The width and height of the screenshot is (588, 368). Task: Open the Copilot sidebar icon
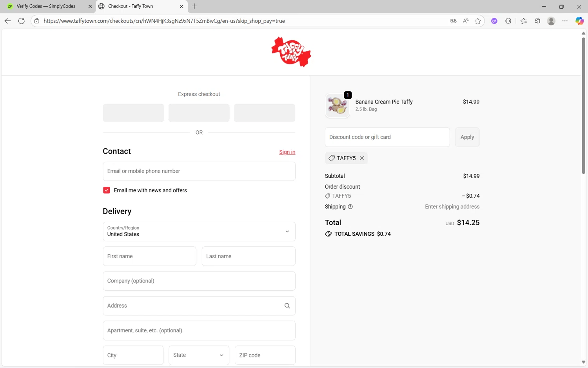pyautogui.click(x=579, y=21)
